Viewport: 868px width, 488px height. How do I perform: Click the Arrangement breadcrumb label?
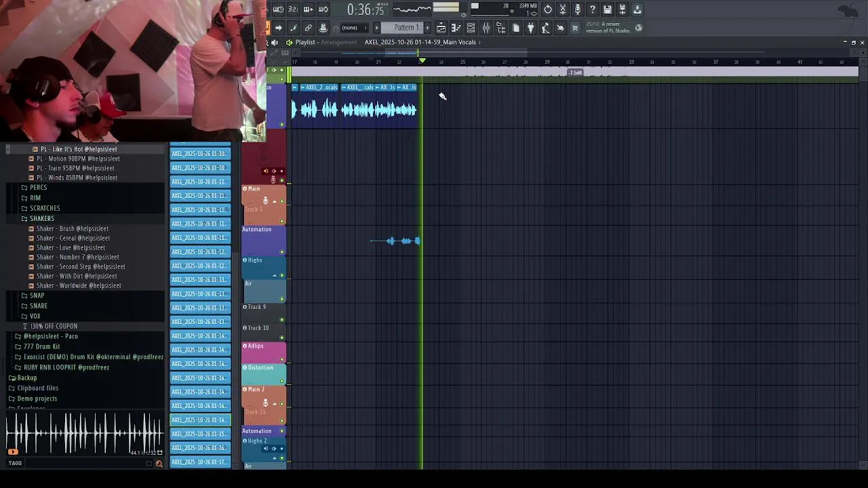339,43
